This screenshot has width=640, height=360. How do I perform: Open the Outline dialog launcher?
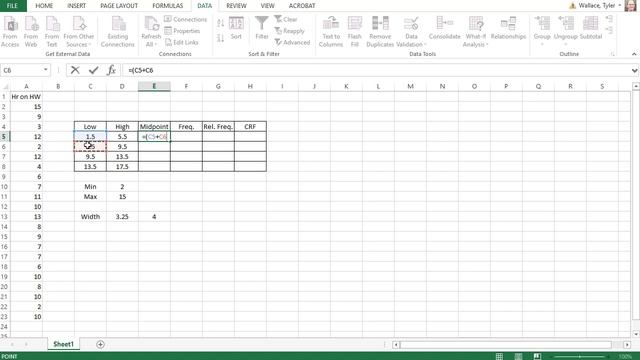(x=613, y=54)
